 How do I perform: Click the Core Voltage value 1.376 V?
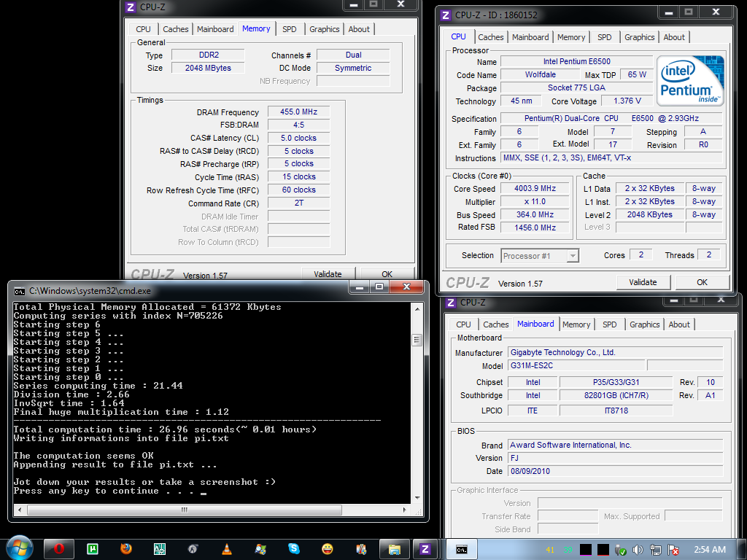[627, 101]
